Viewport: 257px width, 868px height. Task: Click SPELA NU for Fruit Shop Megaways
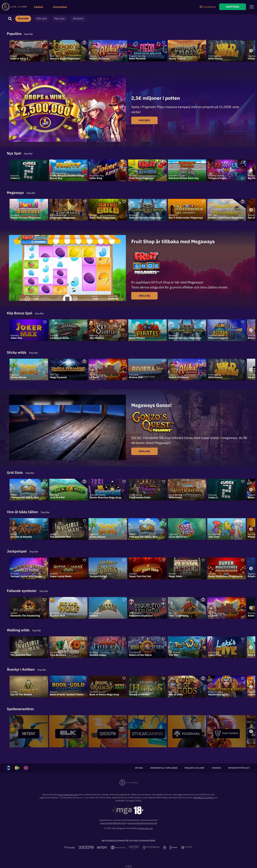coord(144,296)
